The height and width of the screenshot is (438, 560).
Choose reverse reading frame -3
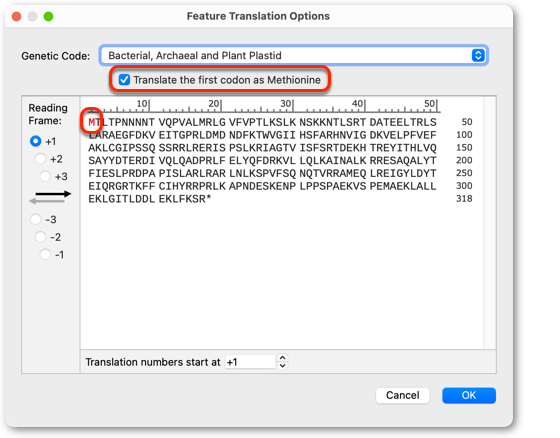[x=35, y=219]
